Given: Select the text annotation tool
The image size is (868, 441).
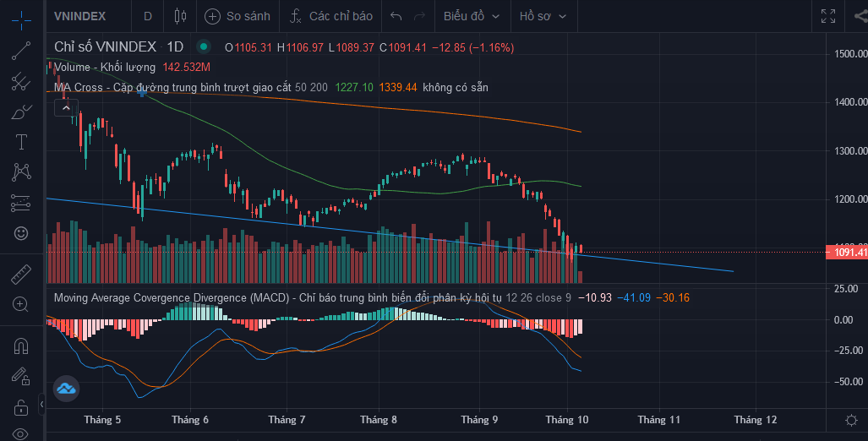Looking at the screenshot, I should pyautogui.click(x=21, y=141).
